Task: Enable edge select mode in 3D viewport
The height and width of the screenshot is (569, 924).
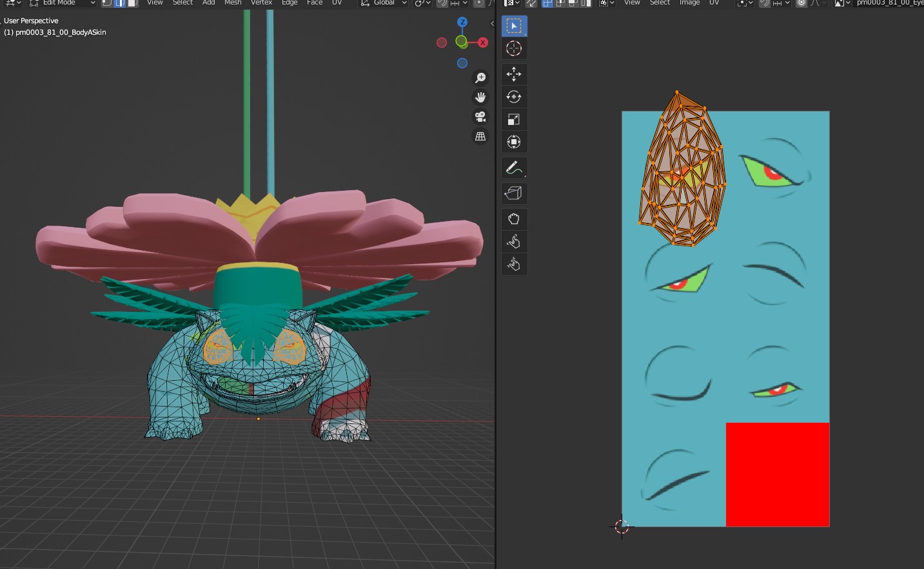Action: coord(119,3)
